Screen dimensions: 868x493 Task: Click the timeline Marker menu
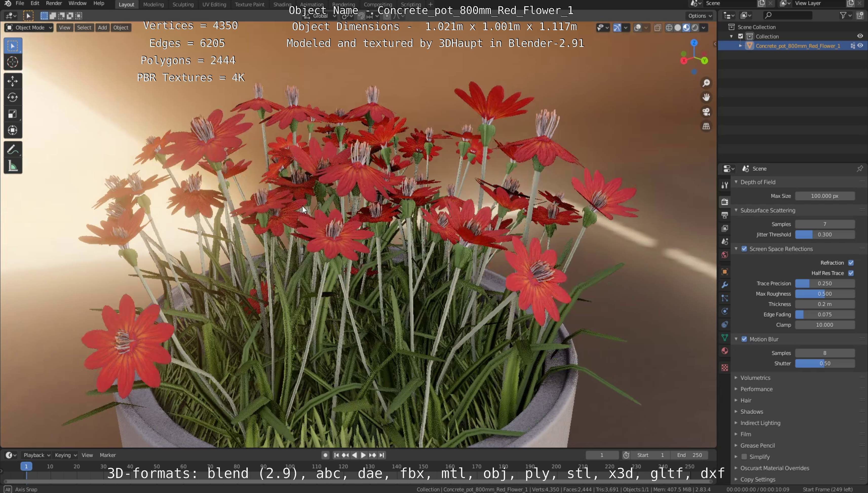(x=108, y=456)
